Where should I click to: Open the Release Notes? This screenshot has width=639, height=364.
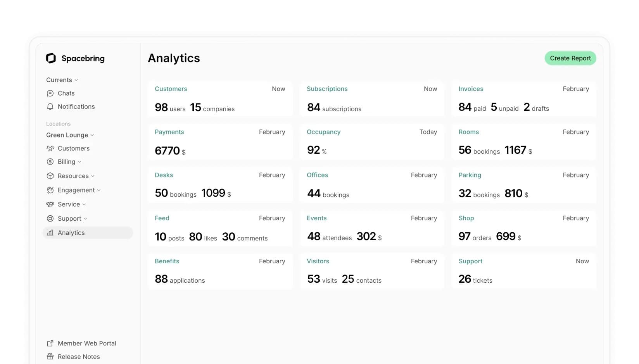pos(79,356)
